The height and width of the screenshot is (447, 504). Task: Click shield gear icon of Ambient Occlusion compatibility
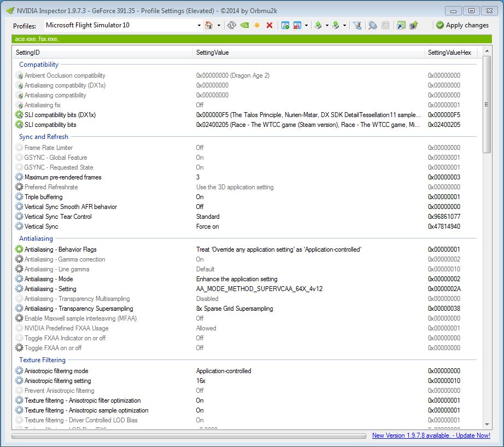(x=19, y=76)
